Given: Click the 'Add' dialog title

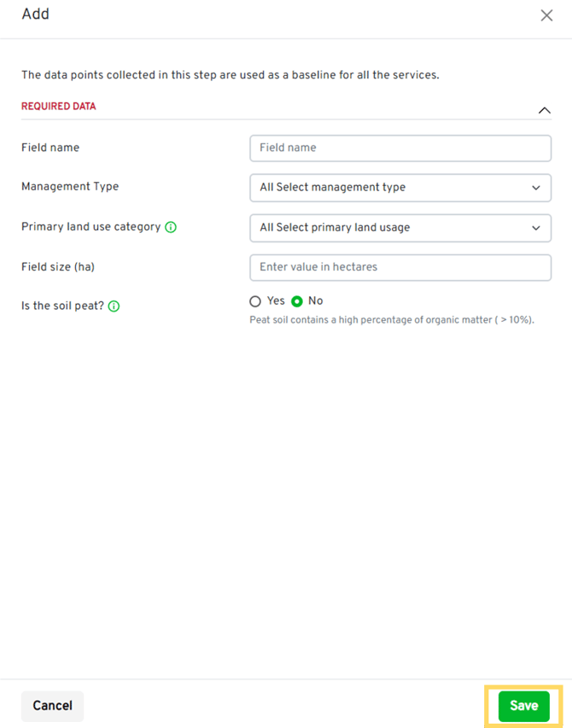Looking at the screenshot, I should (x=35, y=15).
